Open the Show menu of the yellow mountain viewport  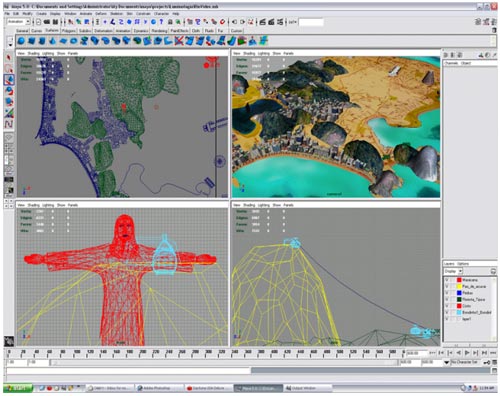click(277, 205)
